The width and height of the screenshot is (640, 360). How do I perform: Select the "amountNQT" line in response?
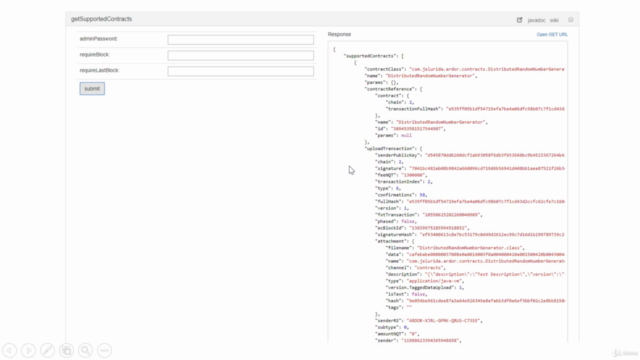[x=397, y=334]
